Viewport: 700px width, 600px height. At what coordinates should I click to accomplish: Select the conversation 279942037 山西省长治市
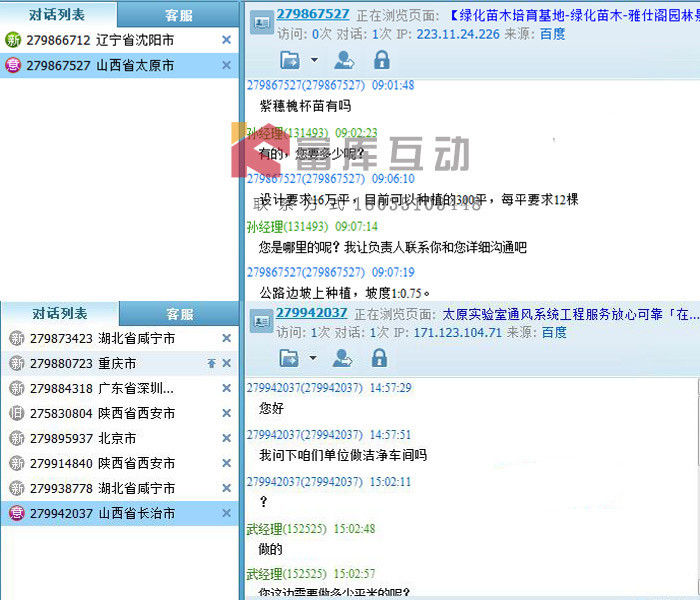click(120, 513)
